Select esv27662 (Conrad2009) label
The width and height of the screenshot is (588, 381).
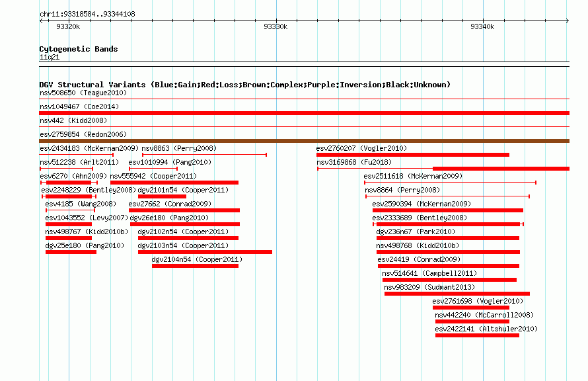170,204
